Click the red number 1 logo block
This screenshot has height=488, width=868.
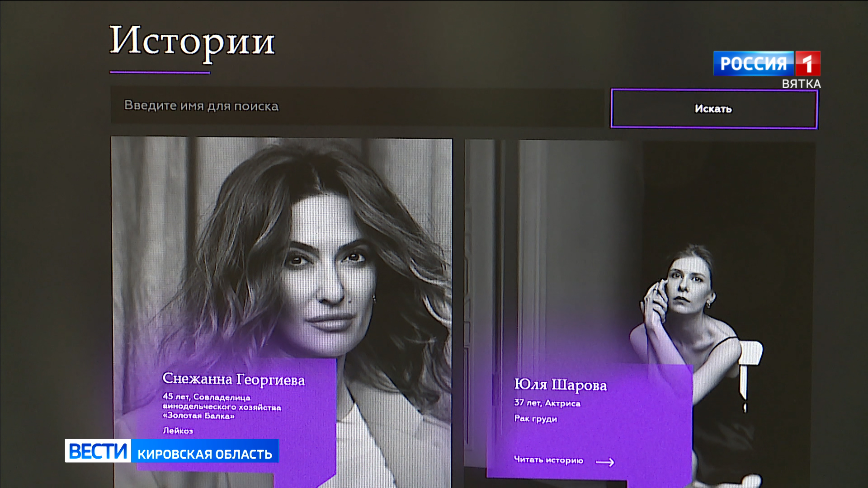(x=808, y=63)
